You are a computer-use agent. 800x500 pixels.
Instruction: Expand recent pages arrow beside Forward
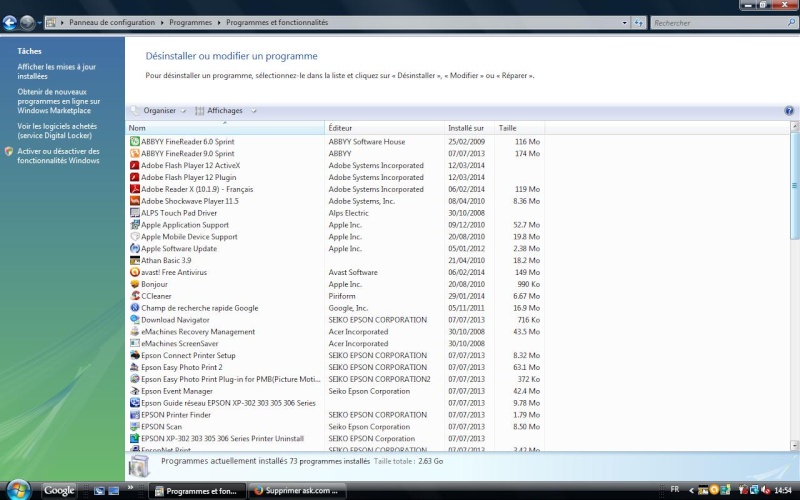coord(39,22)
